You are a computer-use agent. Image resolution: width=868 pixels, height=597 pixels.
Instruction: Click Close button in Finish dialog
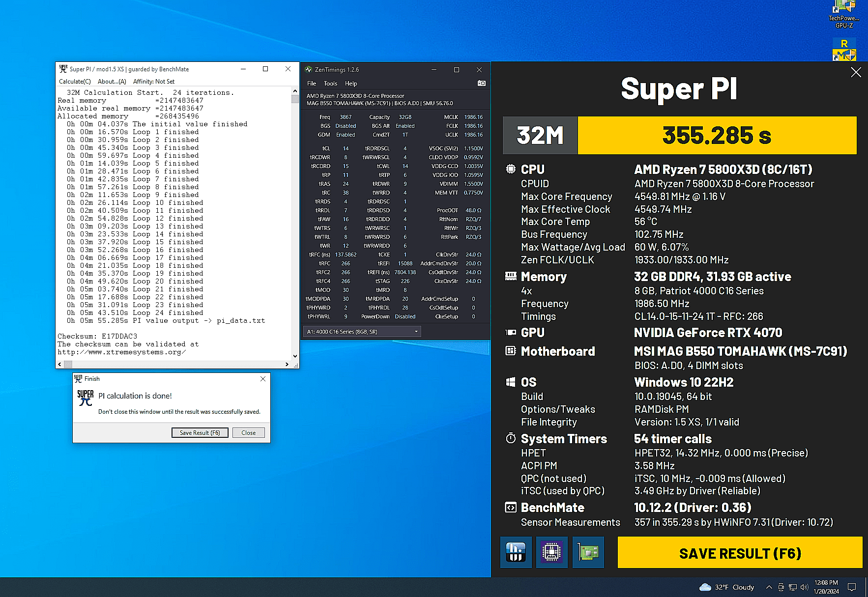(x=249, y=432)
